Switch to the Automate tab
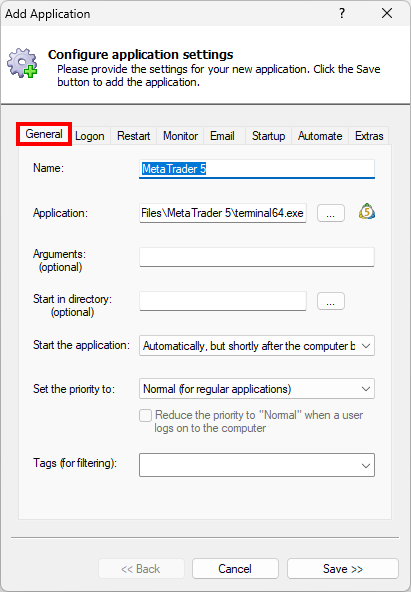 point(320,136)
